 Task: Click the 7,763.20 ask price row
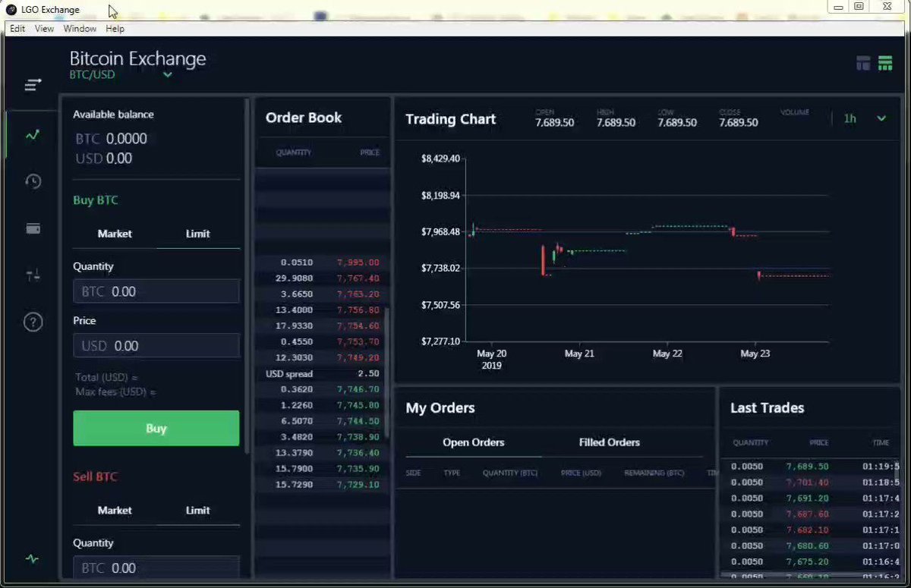coord(322,294)
